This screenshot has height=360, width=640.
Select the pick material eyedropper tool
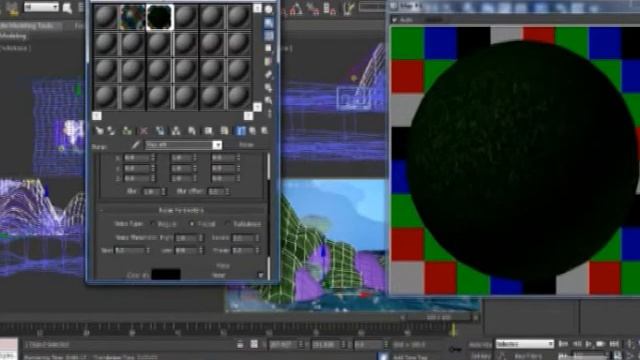point(136,145)
